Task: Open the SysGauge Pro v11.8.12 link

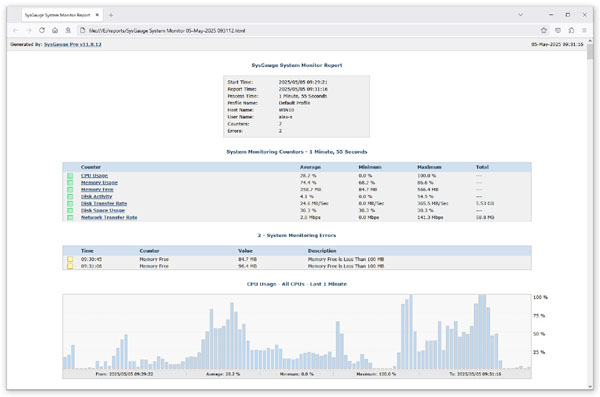Action: 73,44
